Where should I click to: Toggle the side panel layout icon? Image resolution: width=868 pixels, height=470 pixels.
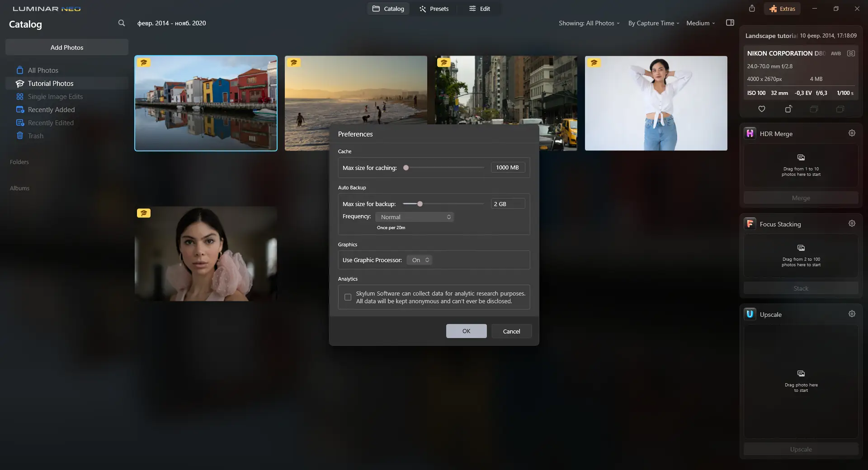pyautogui.click(x=730, y=23)
